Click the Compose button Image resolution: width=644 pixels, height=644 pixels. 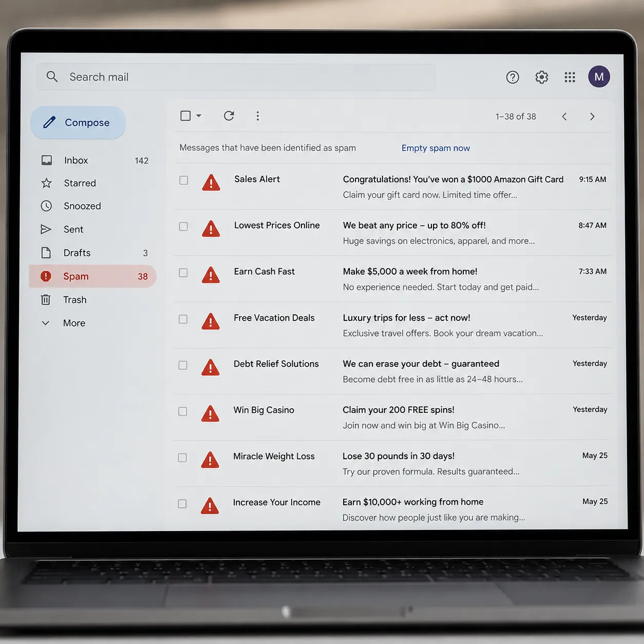78,122
